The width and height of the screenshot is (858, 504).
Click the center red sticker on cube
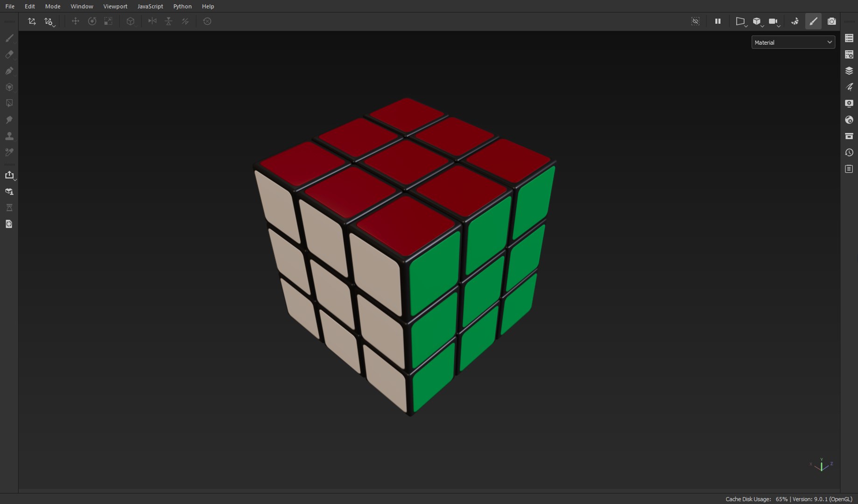click(406, 163)
